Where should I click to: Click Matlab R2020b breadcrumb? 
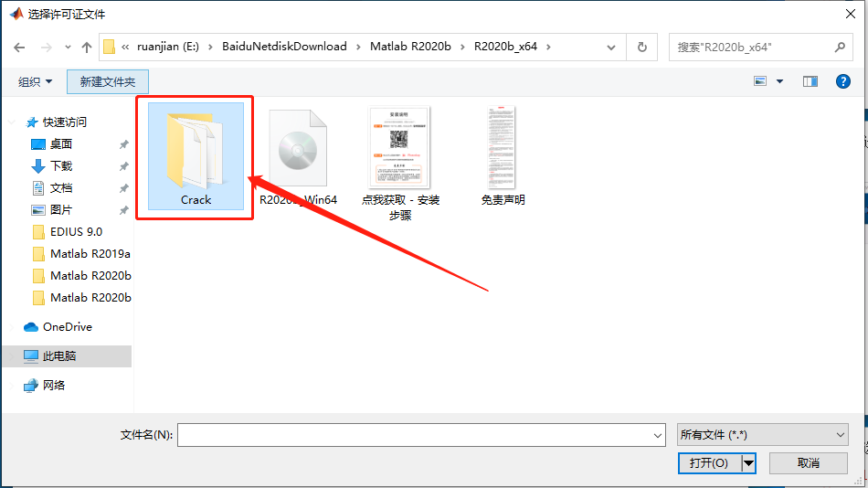click(x=410, y=47)
